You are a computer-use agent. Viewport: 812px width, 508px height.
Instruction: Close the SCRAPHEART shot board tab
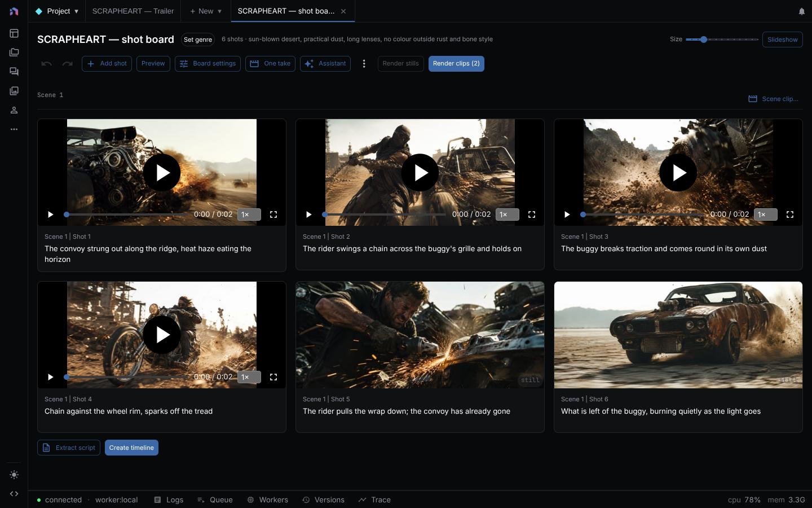coord(343,11)
